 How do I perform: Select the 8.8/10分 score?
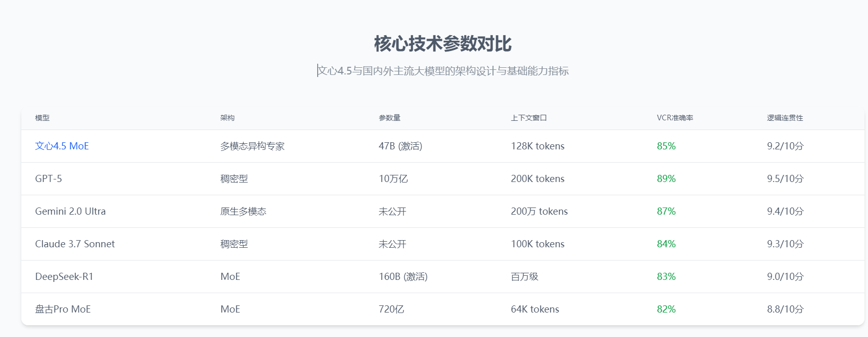click(786, 309)
